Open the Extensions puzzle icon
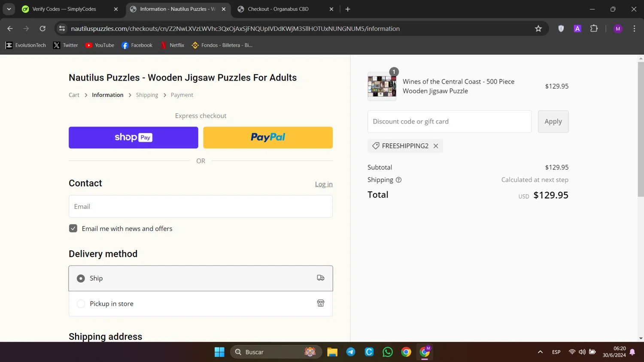This screenshot has height=362, width=644. 594,29
